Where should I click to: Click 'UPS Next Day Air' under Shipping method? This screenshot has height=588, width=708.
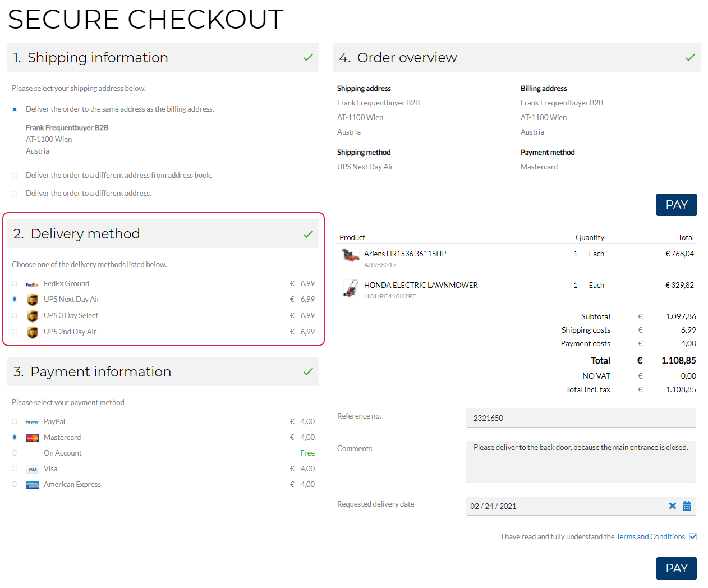[365, 167]
